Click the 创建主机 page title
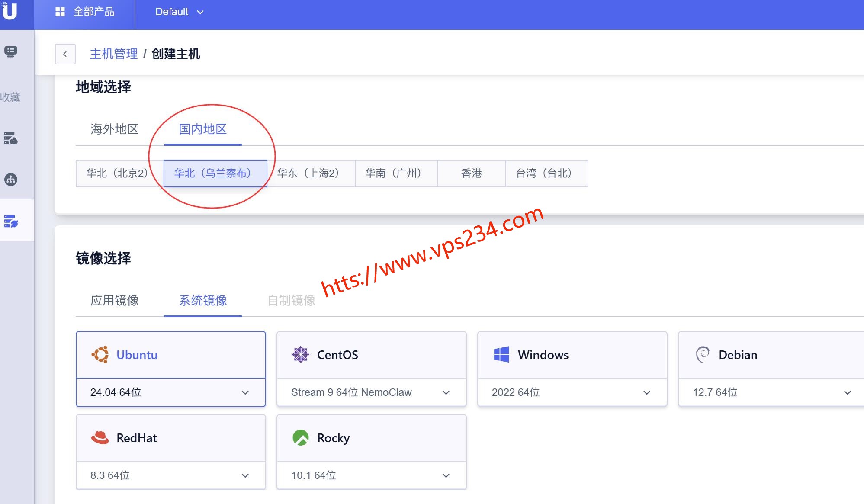 coord(176,54)
